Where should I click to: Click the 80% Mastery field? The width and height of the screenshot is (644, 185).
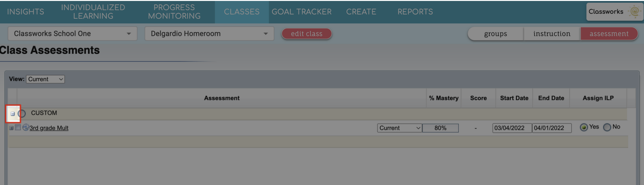pyautogui.click(x=440, y=128)
